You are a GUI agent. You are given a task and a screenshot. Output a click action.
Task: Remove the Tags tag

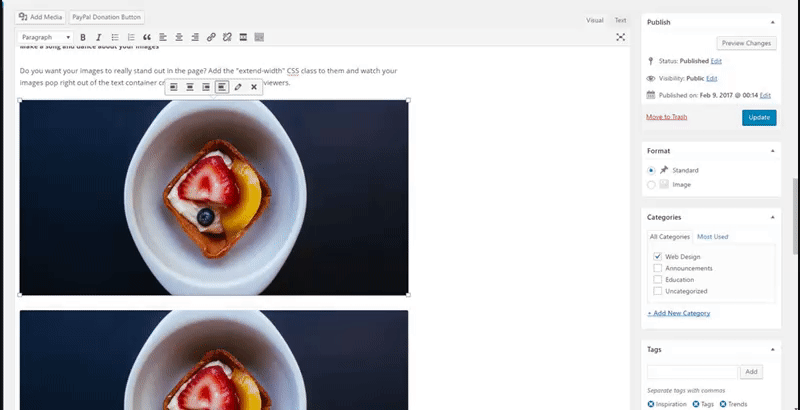tap(696, 404)
